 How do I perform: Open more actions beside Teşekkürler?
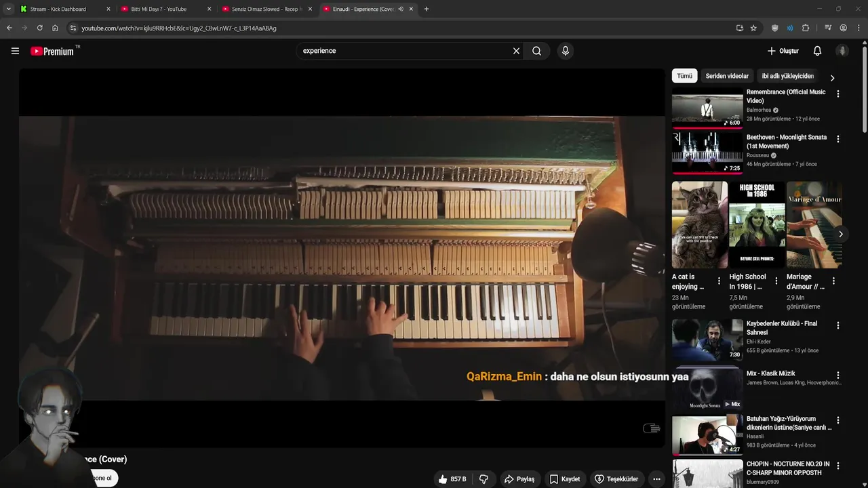[656, 479]
